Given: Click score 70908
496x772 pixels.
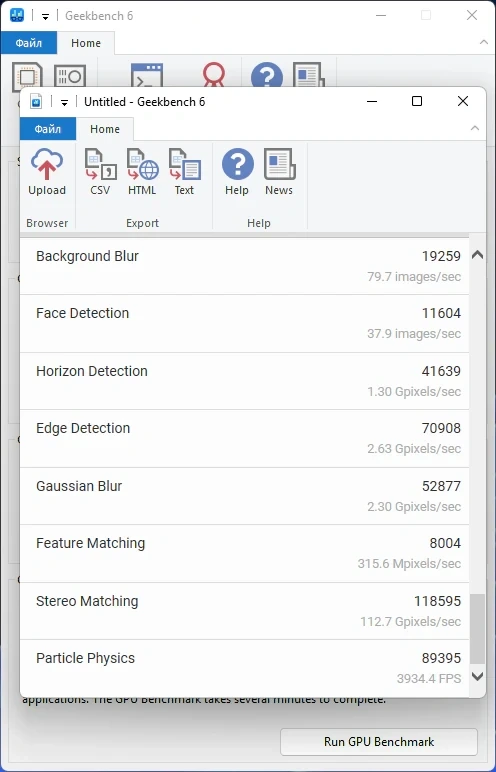Looking at the screenshot, I should click(441, 428).
